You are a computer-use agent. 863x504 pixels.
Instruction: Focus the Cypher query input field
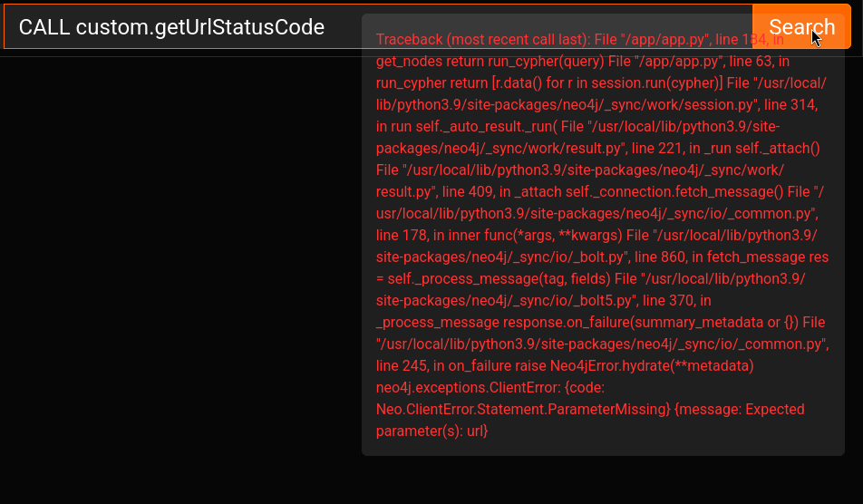coord(181,27)
